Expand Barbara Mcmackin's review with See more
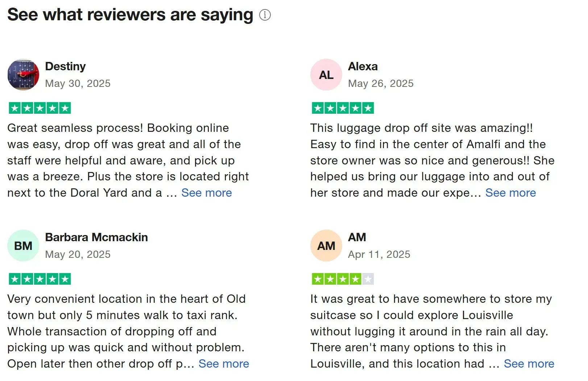 [x=224, y=364]
